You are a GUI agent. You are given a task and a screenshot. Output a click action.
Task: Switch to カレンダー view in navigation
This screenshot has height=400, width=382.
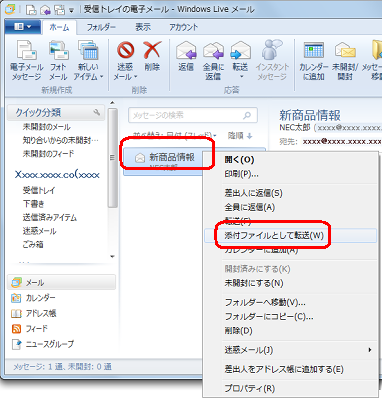point(33,298)
